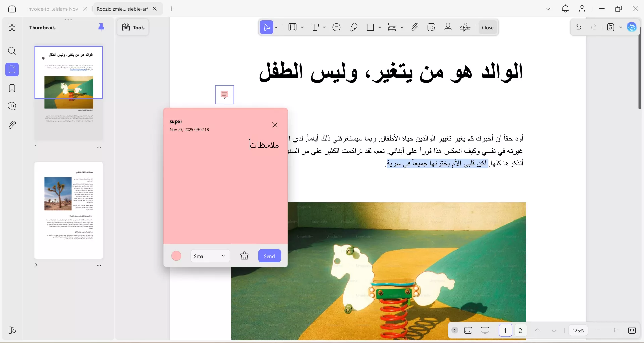Image resolution: width=644 pixels, height=343 pixels.
Task: Open more options for page 2 thumbnail
Action: pos(99,265)
